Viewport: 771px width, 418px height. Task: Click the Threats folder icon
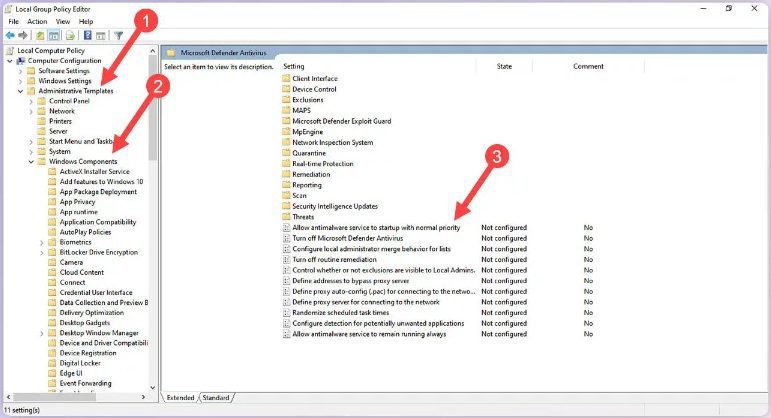(287, 216)
